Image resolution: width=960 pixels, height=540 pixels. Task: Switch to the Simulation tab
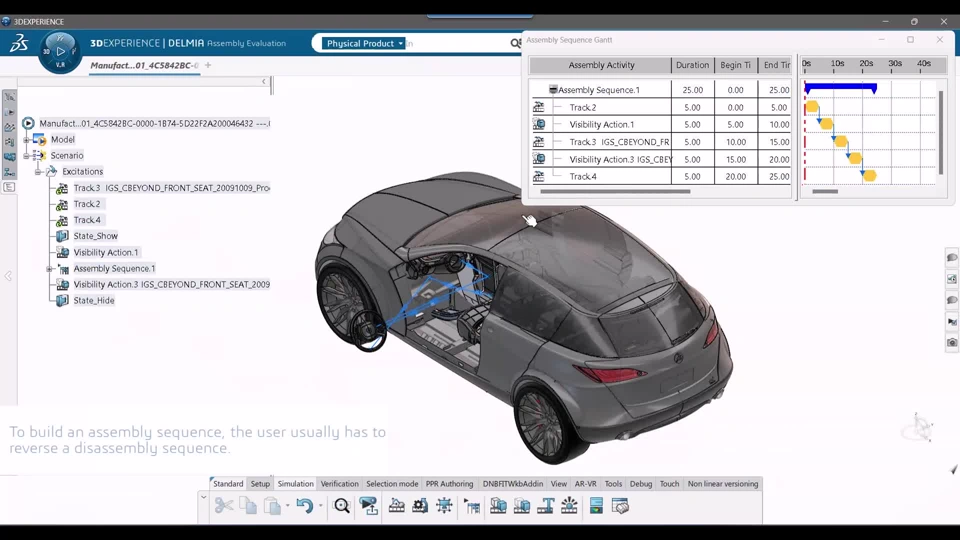296,484
